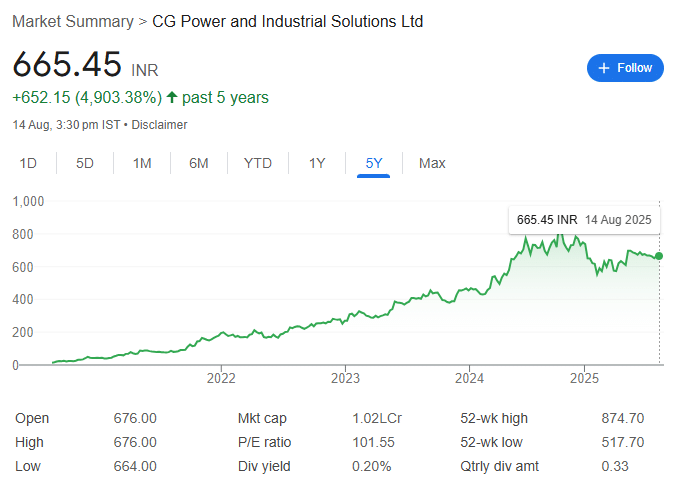
Task: Select the 6M time range tab
Action: pyautogui.click(x=199, y=163)
